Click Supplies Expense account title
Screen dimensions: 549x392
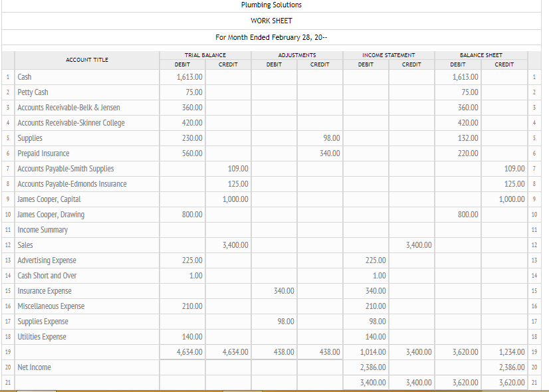click(87, 322)
